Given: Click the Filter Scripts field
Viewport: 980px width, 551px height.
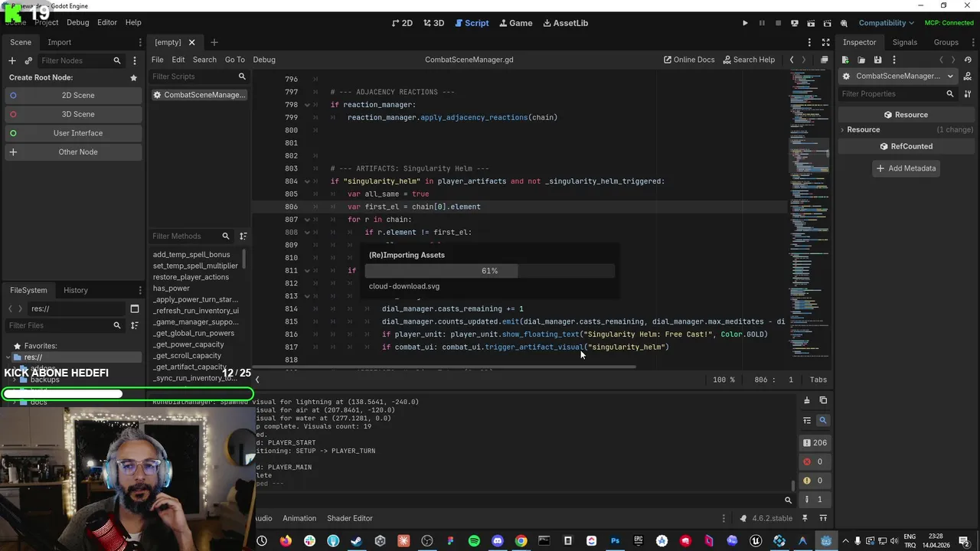Looking at the screenshot, I should pos(198,77).
